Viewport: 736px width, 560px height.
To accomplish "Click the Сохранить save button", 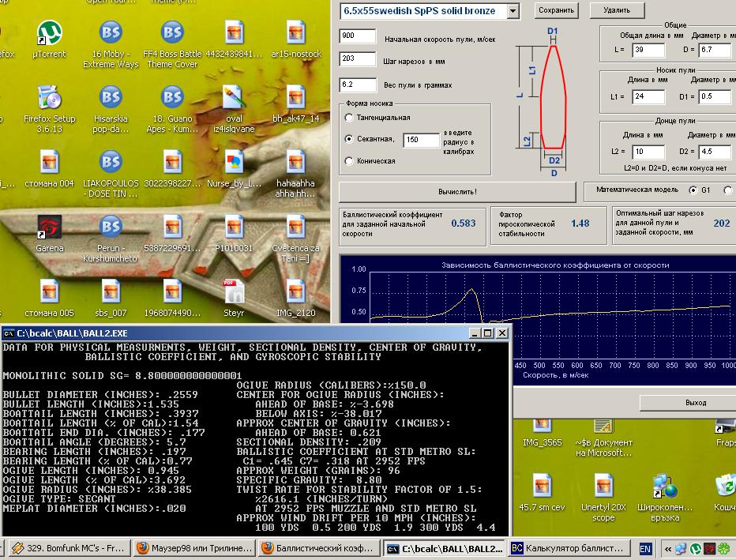I will 557,10.
